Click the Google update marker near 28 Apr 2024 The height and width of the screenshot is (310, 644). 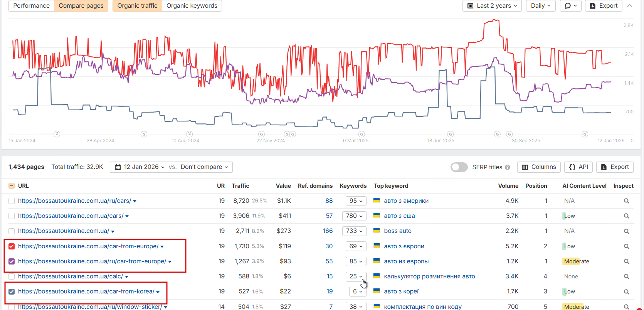(144, 134)
